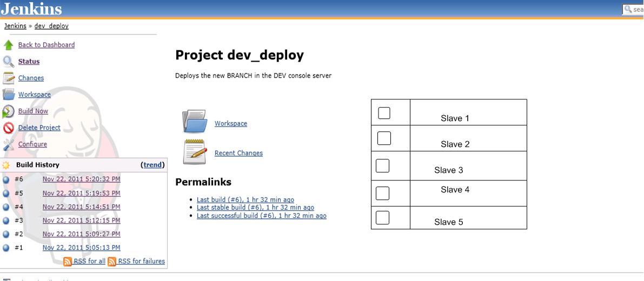This screenshot has width=644, height=281.
Task: Click the Delete Project red icon
Action: point(8,128)
